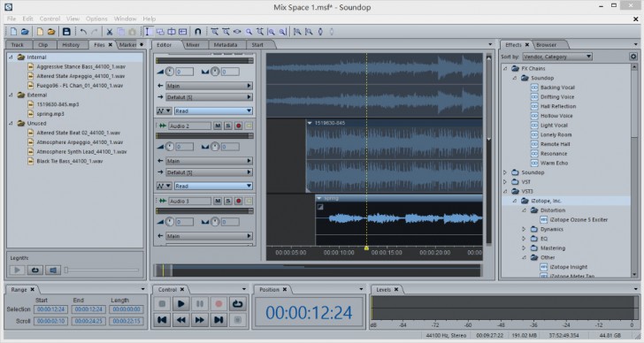Screen dimensions: 644x343
Task: Solo the Audio 3 track
Action: click(x=228, y=201)
